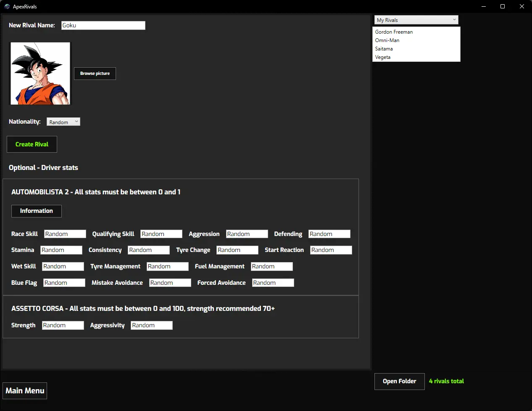Click the Defending input field
This screenshot has width=532, height=411.
click(329, 234)
